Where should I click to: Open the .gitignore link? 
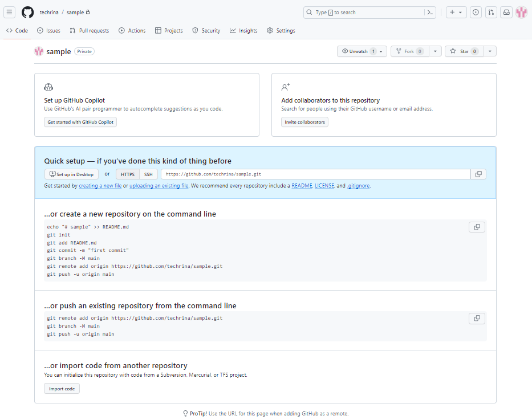coord(358,186)
